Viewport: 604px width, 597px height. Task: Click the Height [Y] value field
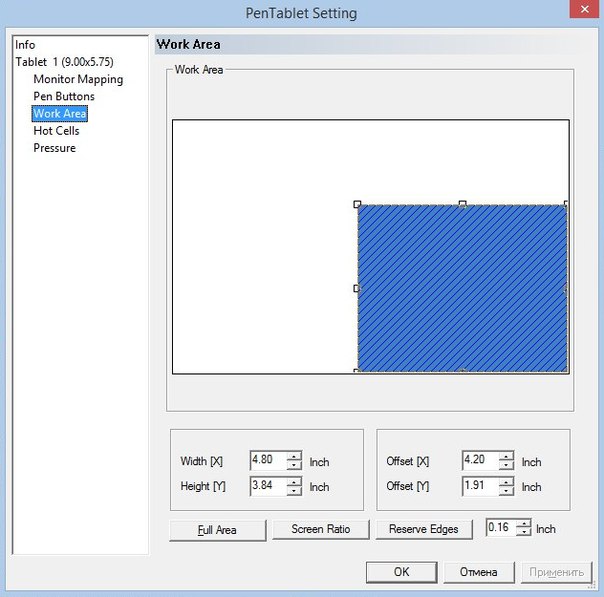coord(268,485)
